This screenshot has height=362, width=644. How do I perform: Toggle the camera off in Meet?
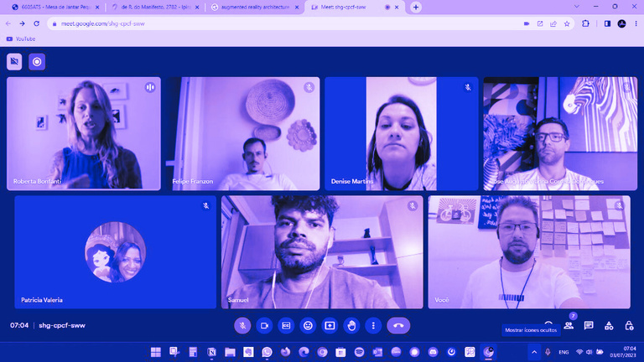click(x=264, y=325)
